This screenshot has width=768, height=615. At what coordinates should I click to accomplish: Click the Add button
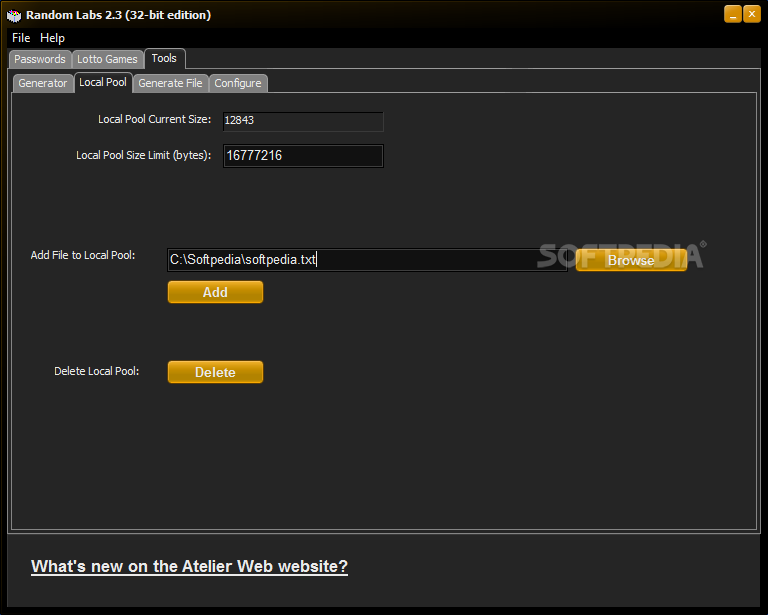click(x=216, y=292)
